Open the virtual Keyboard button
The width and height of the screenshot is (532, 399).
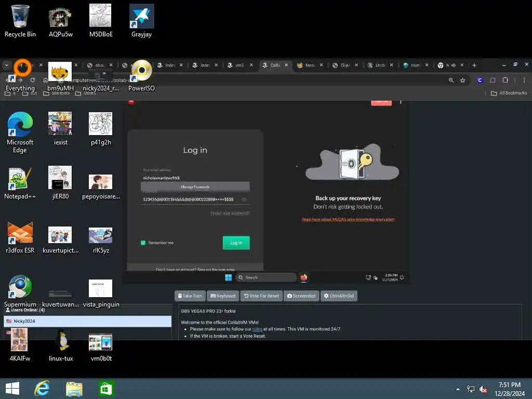pos(223,296)
